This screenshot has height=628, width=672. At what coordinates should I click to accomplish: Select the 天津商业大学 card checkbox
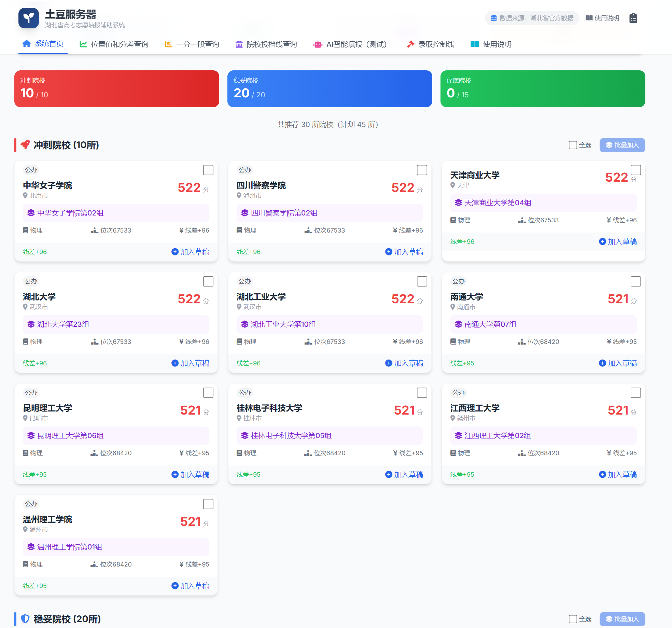(x=636, y=170)
